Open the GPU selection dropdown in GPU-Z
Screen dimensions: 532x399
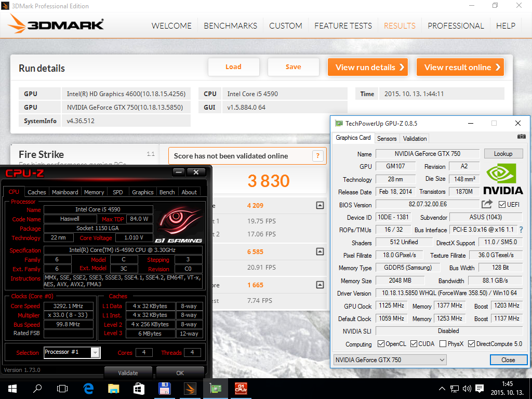coord(390,360)
